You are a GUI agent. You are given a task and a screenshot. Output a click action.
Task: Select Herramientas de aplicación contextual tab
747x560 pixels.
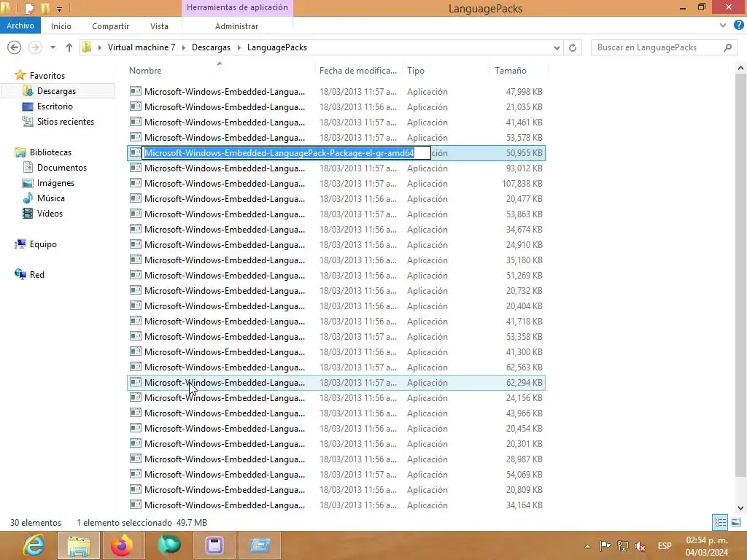(237, 7)
